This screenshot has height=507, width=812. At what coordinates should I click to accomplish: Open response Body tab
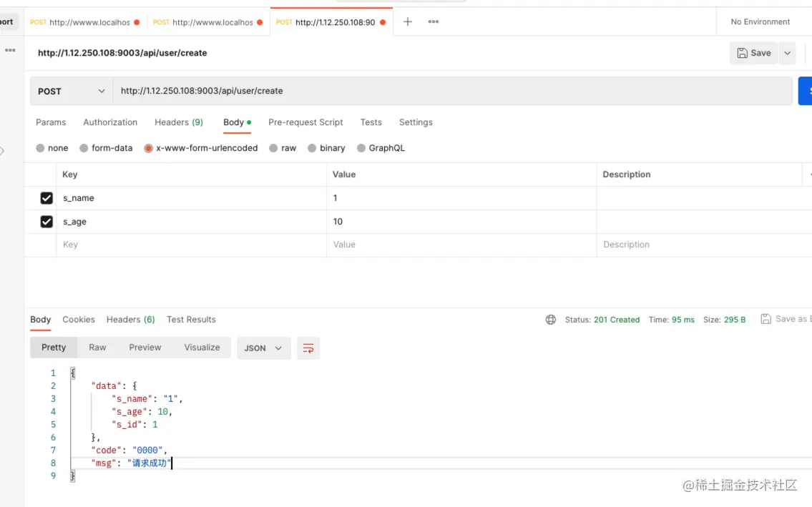[x=40, y=320]
